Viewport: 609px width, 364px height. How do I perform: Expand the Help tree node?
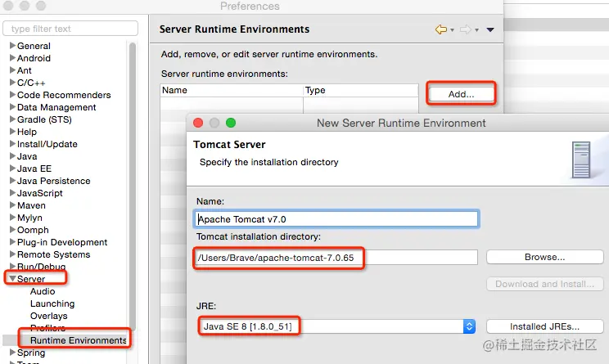click(12, 132)
